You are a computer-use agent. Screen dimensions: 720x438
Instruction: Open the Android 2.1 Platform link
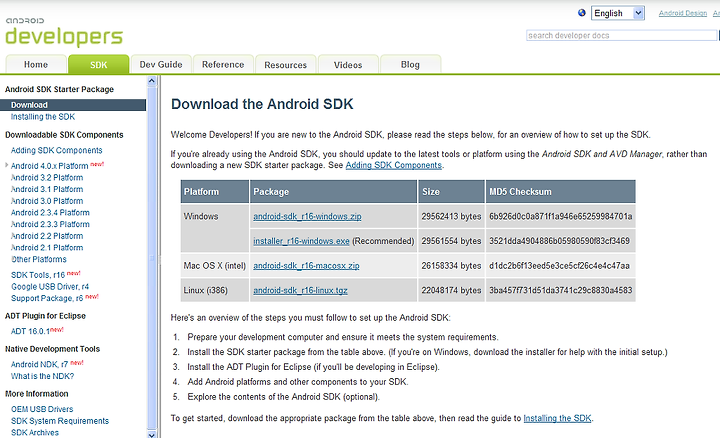[x=47, y=247]
